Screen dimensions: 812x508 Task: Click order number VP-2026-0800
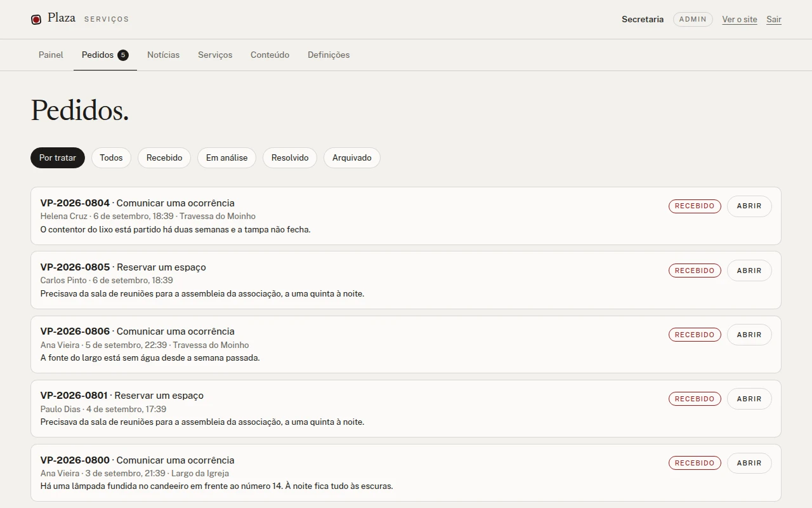point(75,460)
